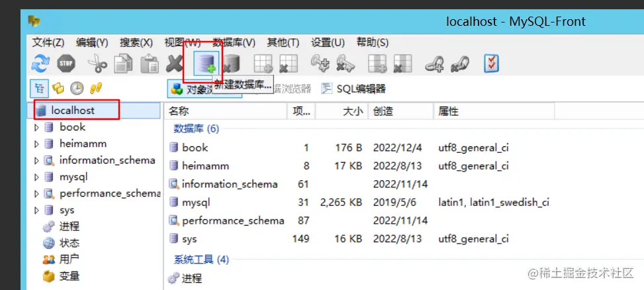
Task: Select 进程 under 系统工具 list
Action: [x=185, y=279]
